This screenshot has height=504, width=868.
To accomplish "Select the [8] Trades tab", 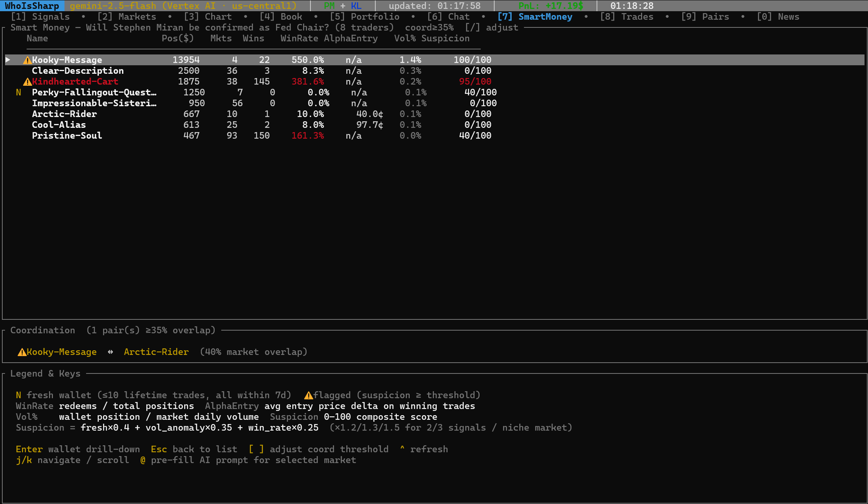I will pos(627,17).
